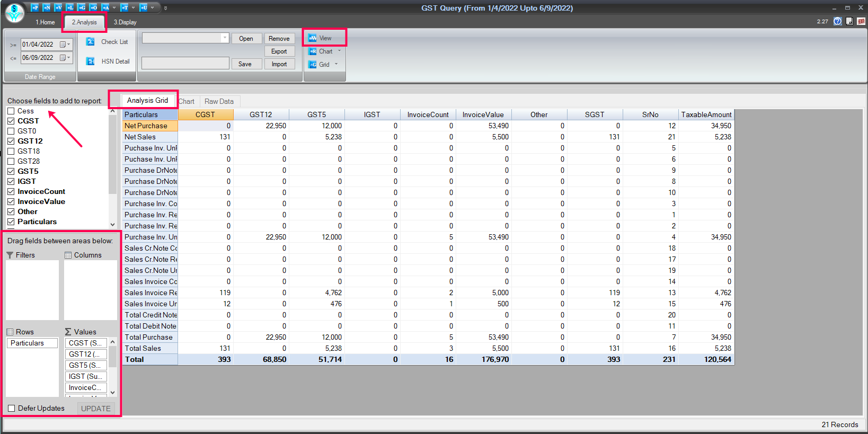Image resolution: width=868 pixels, height=434 pixels.
Task: Tick the GST18 field checkbox
Action: (11, 151)
